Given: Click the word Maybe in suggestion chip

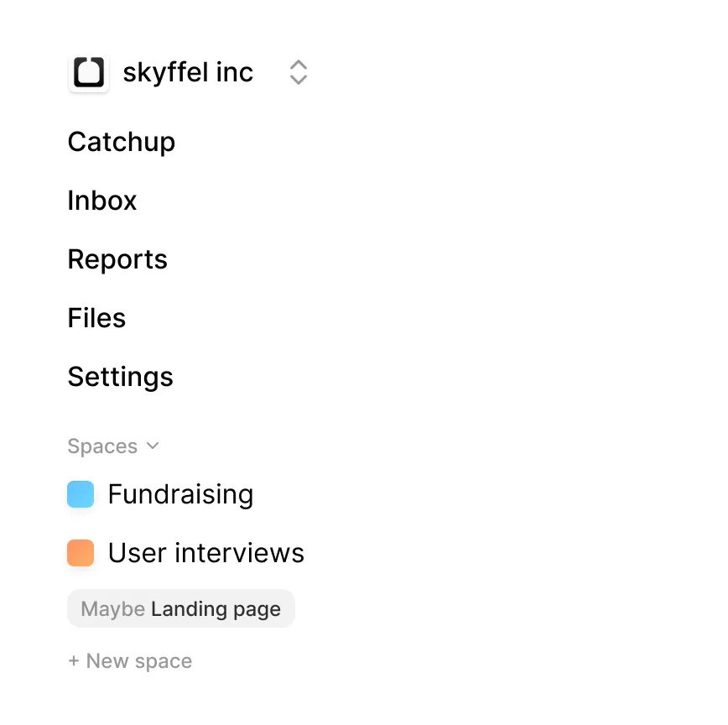Looking at the screenshot, I should pyautogui.click(x=113, y=608).
